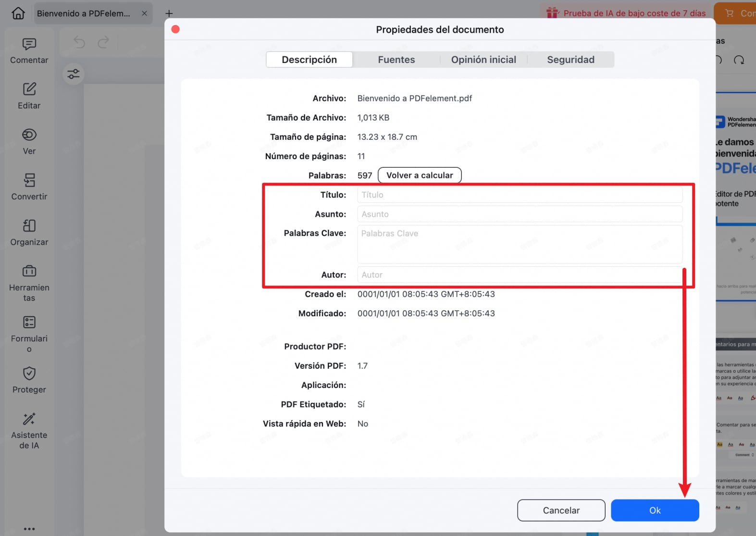Select the word count value 597
756x536 pixels.
[365, 175]
